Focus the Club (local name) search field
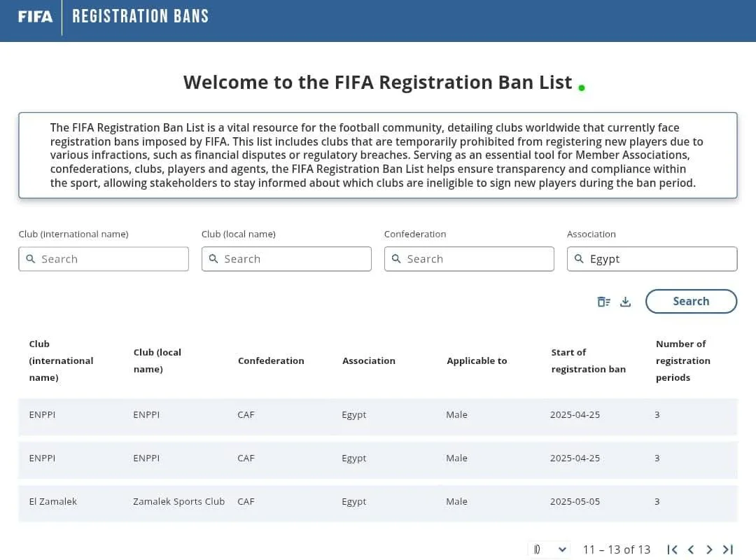This screenshot has width=756, height=560. 286,259
